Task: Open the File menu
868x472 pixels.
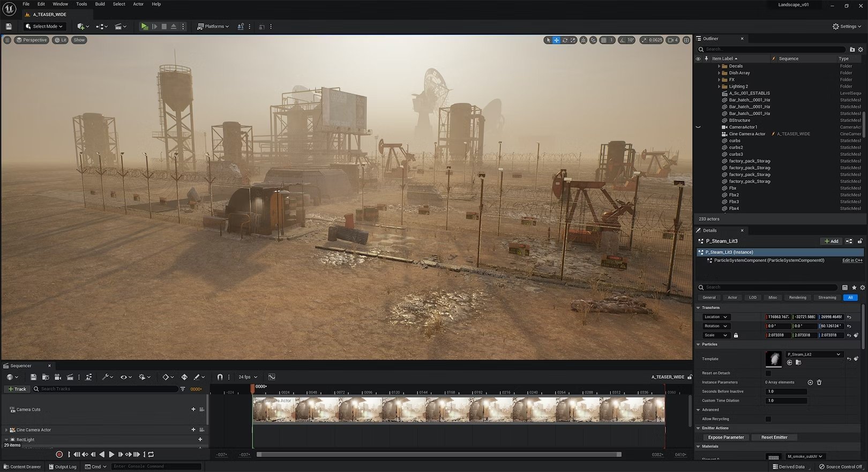Action: tap(26, 4)
